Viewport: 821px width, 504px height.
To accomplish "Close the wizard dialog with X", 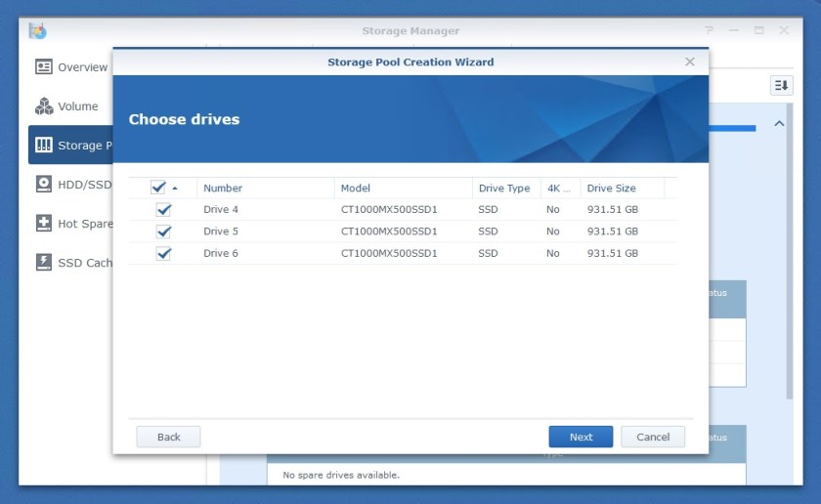I will (x=690, y=62).
